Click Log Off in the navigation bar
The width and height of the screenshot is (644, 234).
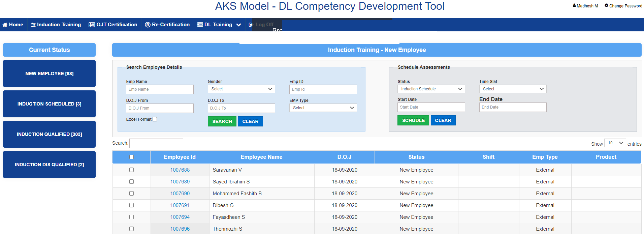tap(261, 25)
